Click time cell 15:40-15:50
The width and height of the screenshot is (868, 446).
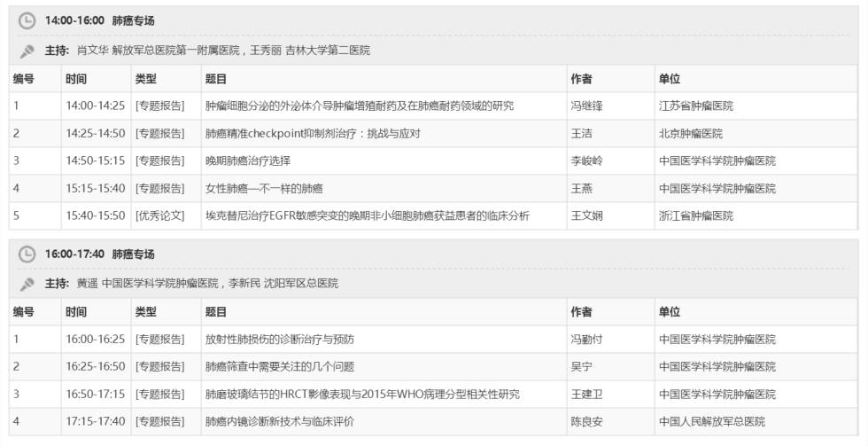96,215
